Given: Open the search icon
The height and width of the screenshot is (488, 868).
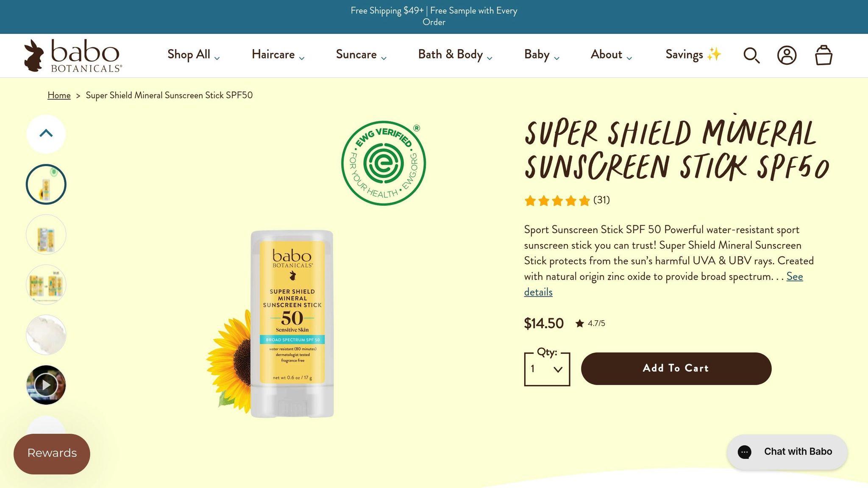Looking at the screenshot, I should [751, 55].
